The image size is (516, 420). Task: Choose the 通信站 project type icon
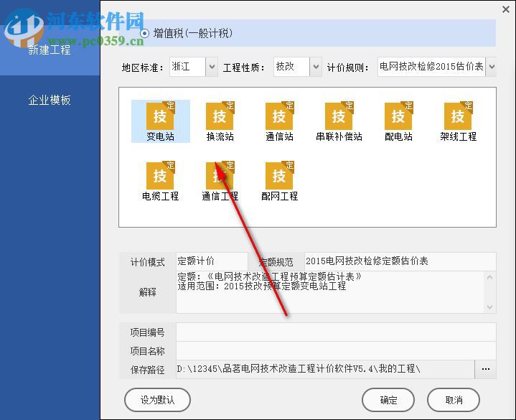(x=279, y=121)
